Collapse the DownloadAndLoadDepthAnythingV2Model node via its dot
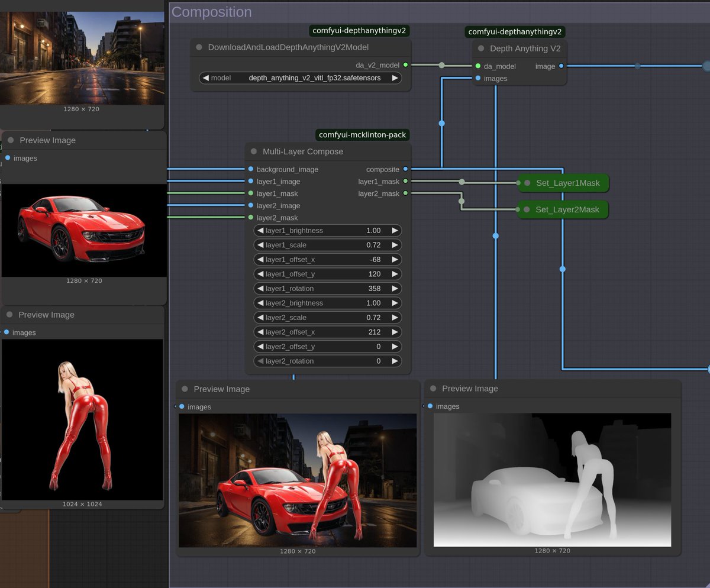Image resolution: width=710 pixels, height=588 pixels. pos(199,47)
